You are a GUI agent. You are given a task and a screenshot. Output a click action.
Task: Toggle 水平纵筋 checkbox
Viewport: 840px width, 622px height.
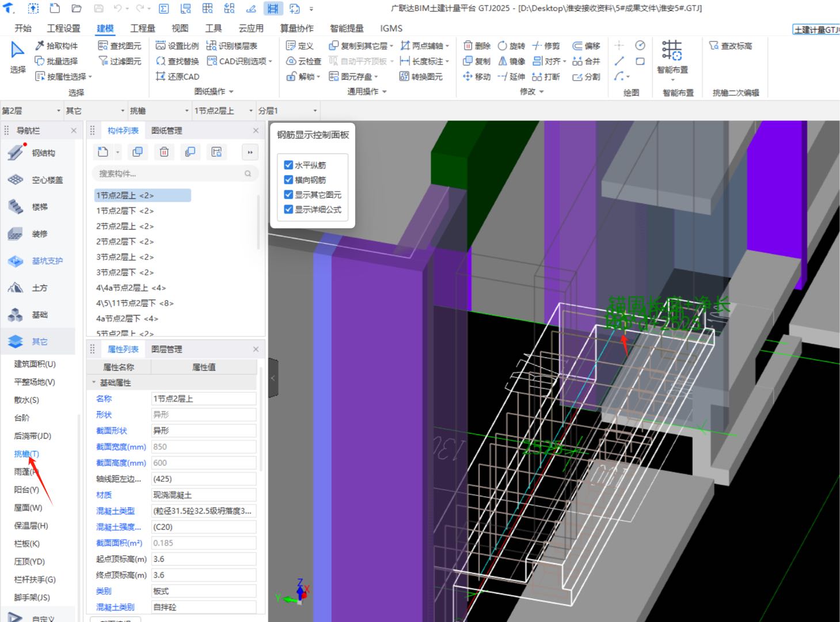pyautogui.click(x=288, y=165)
